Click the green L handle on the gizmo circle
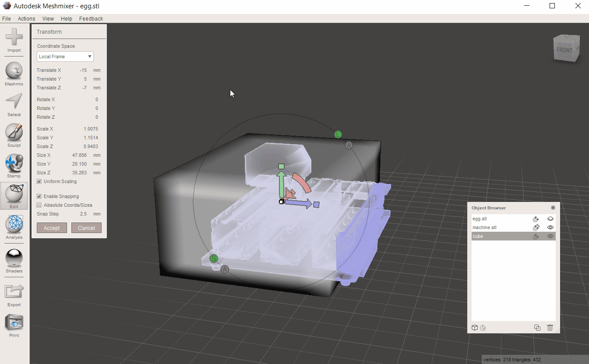 click(x=338, y=134)
